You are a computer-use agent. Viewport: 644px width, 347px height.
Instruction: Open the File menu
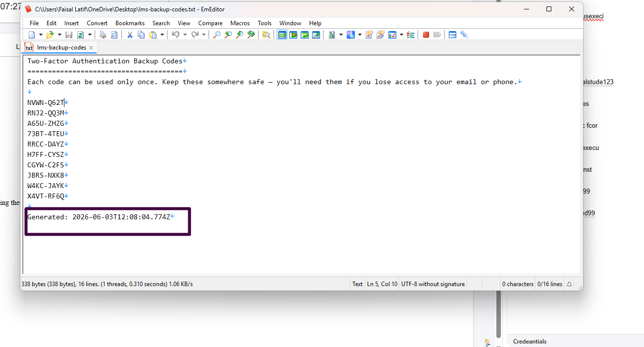coord(34,23)
